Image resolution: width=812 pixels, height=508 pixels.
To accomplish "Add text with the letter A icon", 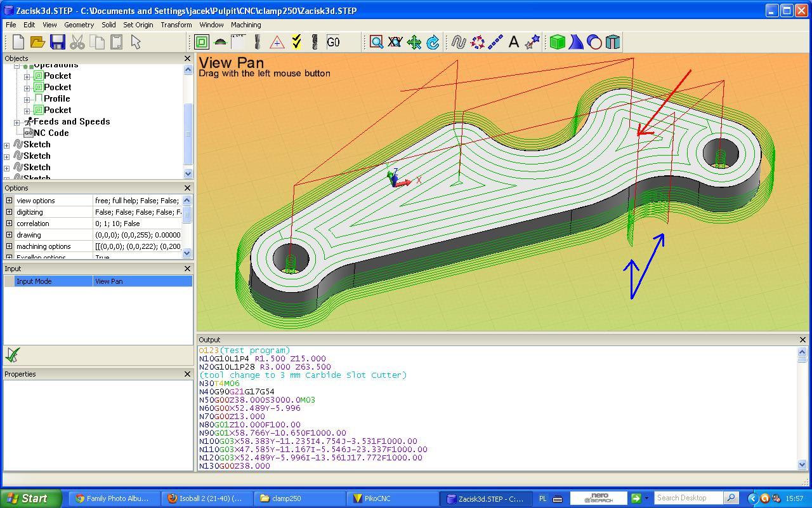I will (x=514, y=42).
